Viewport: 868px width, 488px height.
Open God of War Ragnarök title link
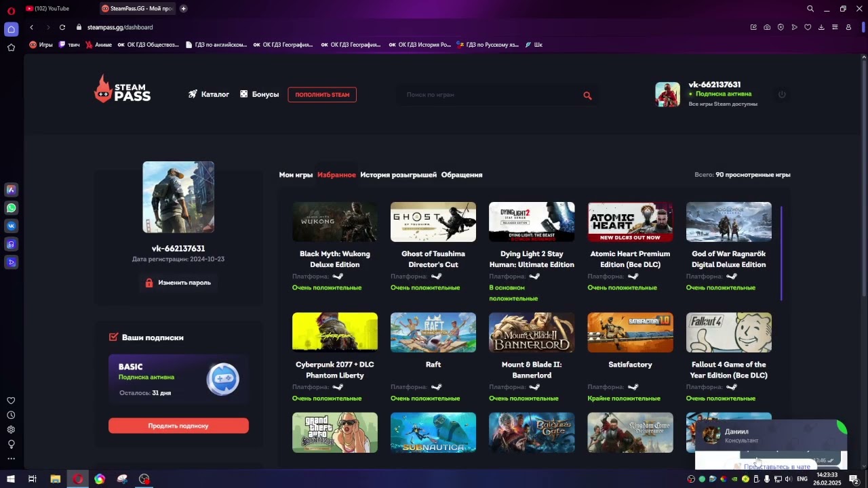[x=729, y=259]
